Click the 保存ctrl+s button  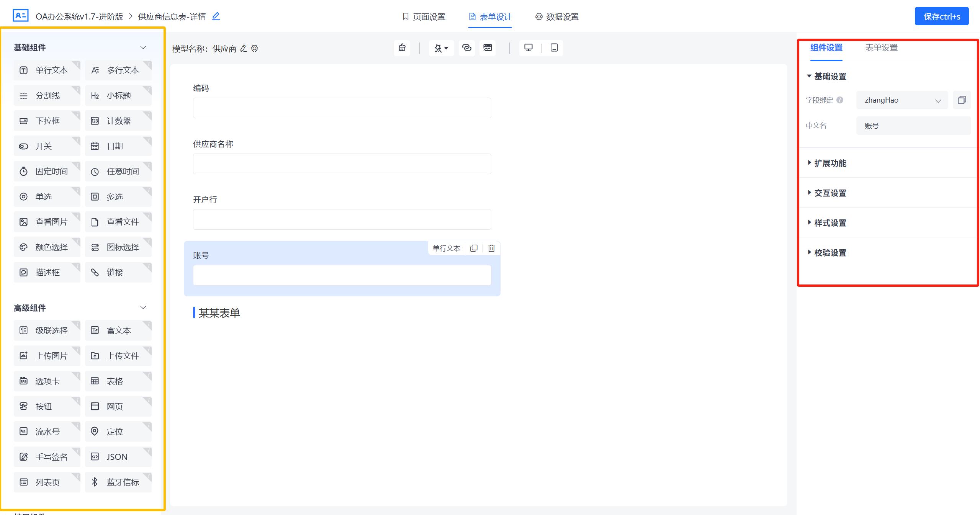click(x=941, y=16)
